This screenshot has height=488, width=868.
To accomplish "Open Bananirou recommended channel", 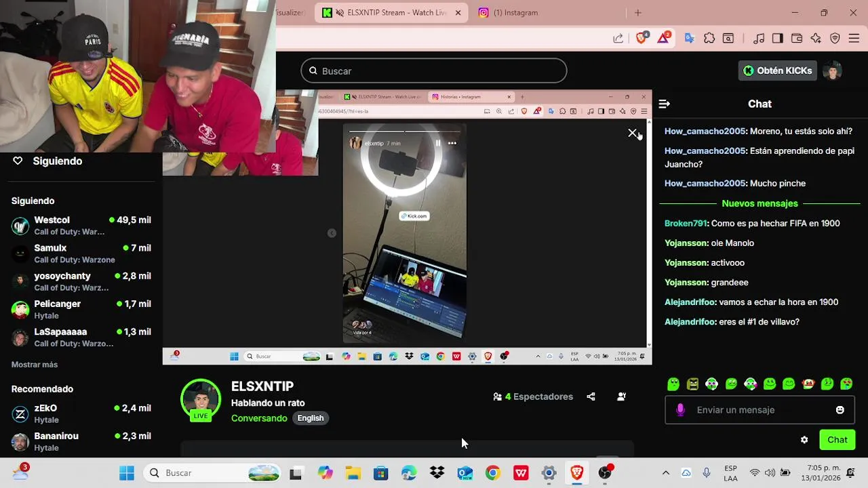I will pyautogui.click(x=81, y=441).
